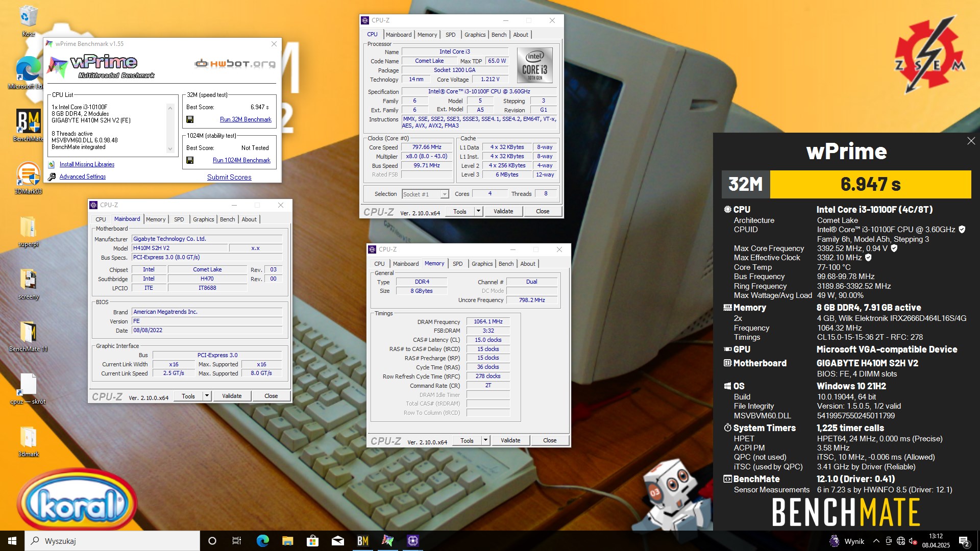Show hidden tray icons via the chevron

click(x=876, y=541)
